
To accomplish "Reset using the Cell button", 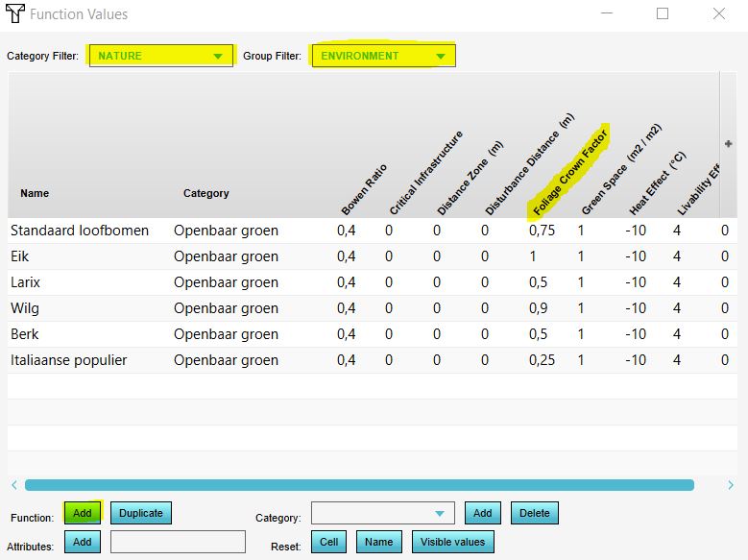I will pyautogui.click(x=328, y=542).
